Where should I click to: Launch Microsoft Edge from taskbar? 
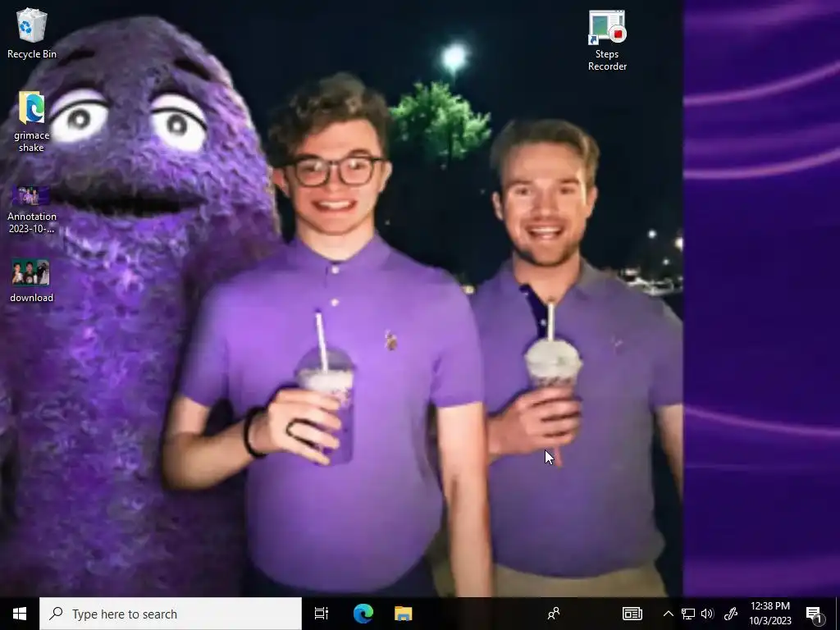pyautogui.click(x=363, y=614)
